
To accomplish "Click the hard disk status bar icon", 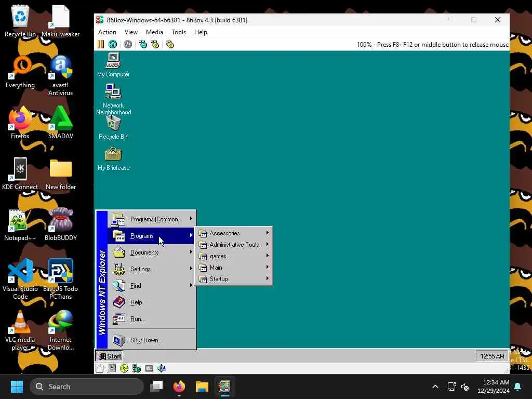I will [x=149, y=368].
